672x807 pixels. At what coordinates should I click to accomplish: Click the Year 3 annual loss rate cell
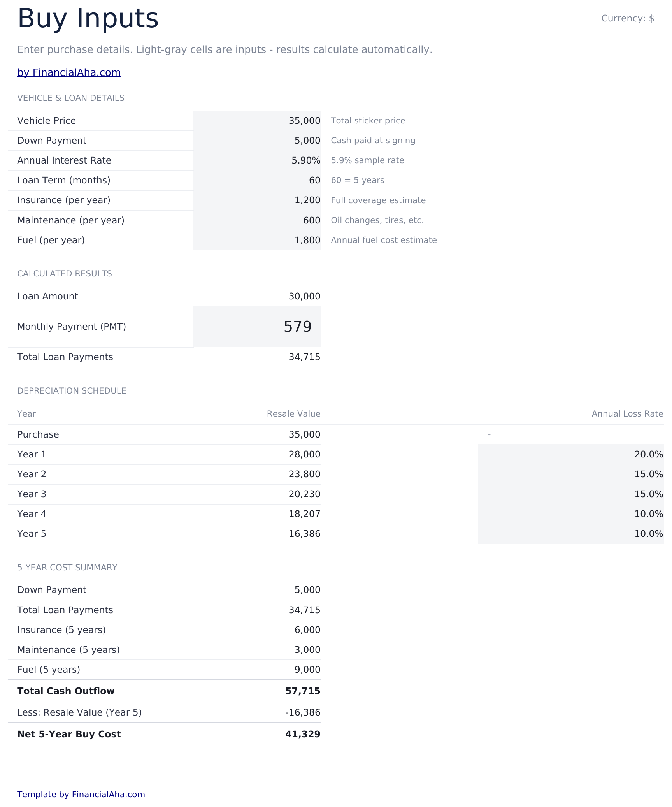coord(571,494)
